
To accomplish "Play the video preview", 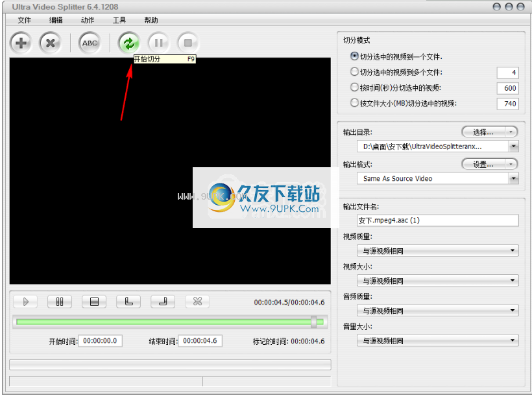I will 25,301.
